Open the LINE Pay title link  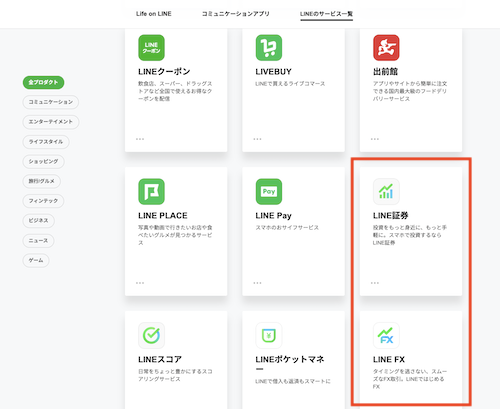(273, 216)
